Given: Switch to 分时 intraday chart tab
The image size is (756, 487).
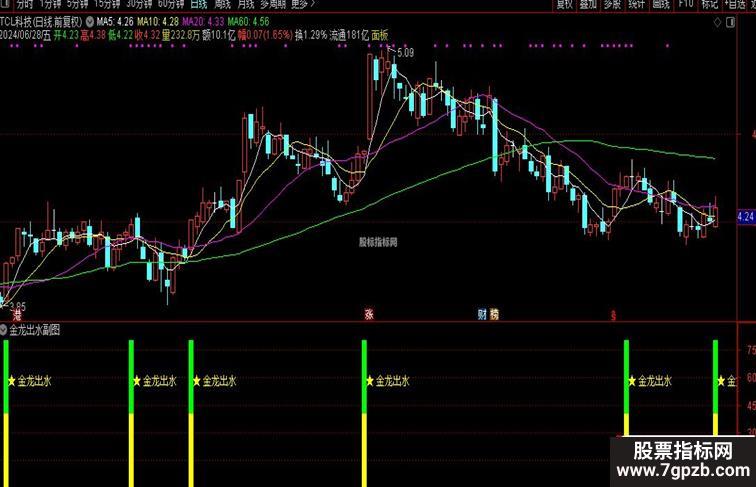Looking at the screenshot, I should tap(24, 4).
